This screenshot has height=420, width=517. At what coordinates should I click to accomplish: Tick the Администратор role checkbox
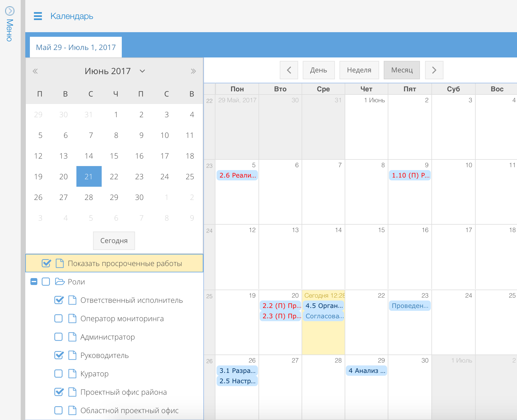[x=59, y=337]
